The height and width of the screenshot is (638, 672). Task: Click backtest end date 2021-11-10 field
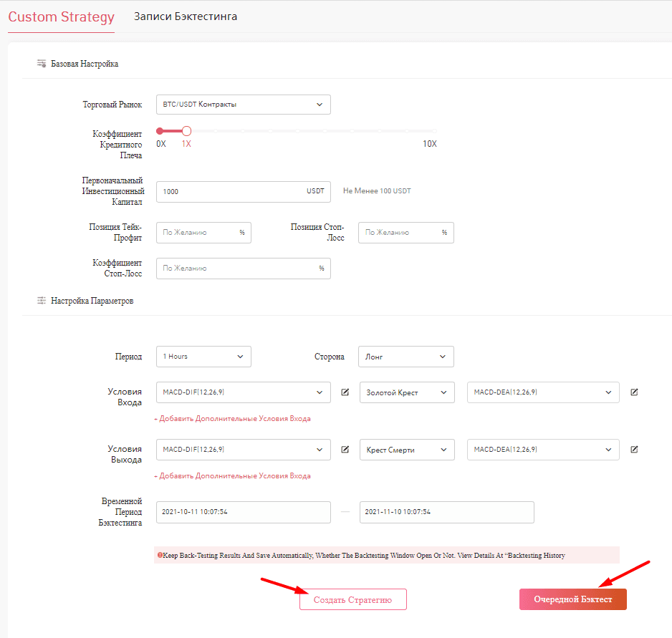pyautogui.click(x=446, y=512)
